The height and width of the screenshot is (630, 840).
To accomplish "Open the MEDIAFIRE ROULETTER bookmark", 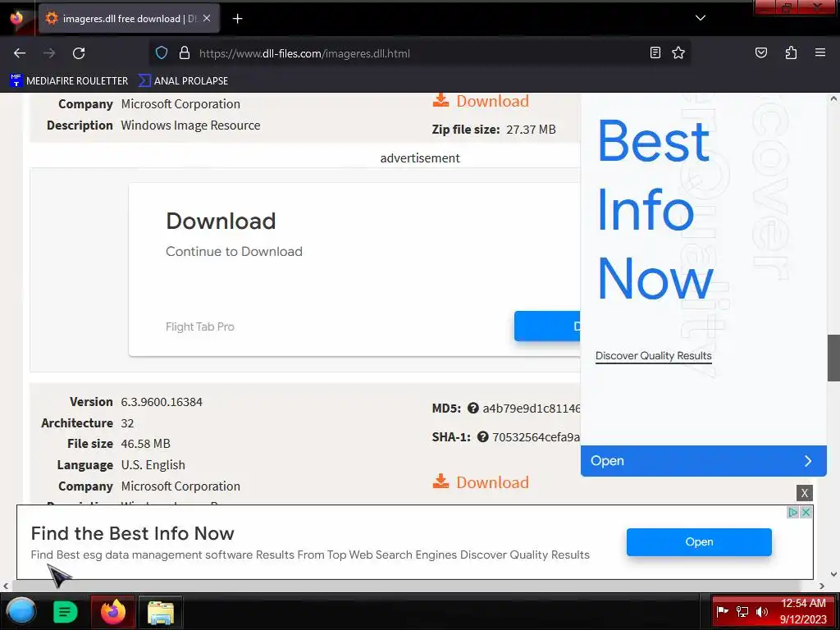I will click(x=69, y=81).
